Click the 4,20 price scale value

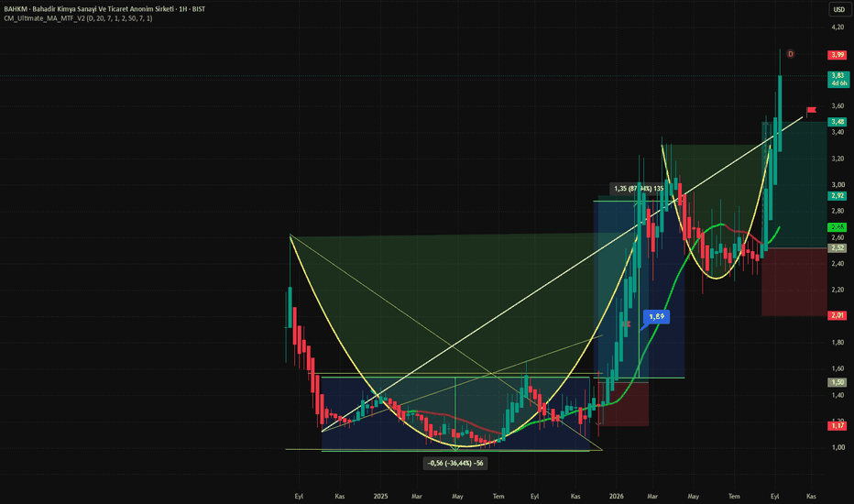(x=838, y=27)
